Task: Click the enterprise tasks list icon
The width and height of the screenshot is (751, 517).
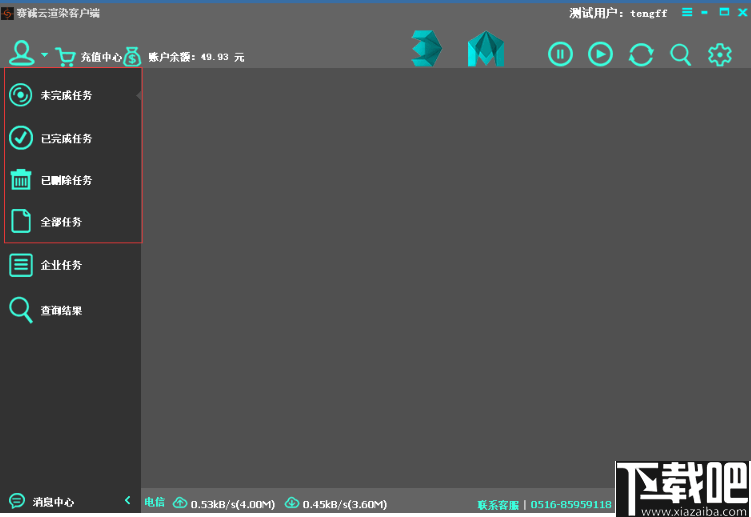Action: (21, 265)
